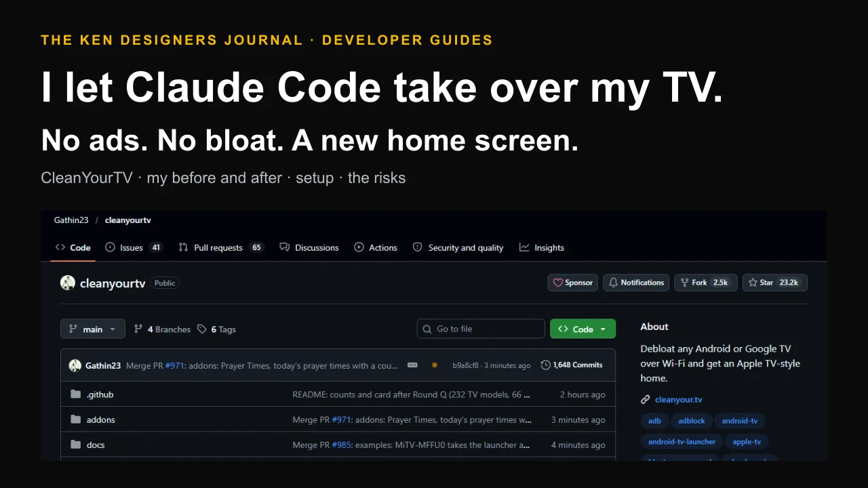Select the android-tv topic tag
The height and width of the screenshot is (488, 868).
click(x=740, y=421)
